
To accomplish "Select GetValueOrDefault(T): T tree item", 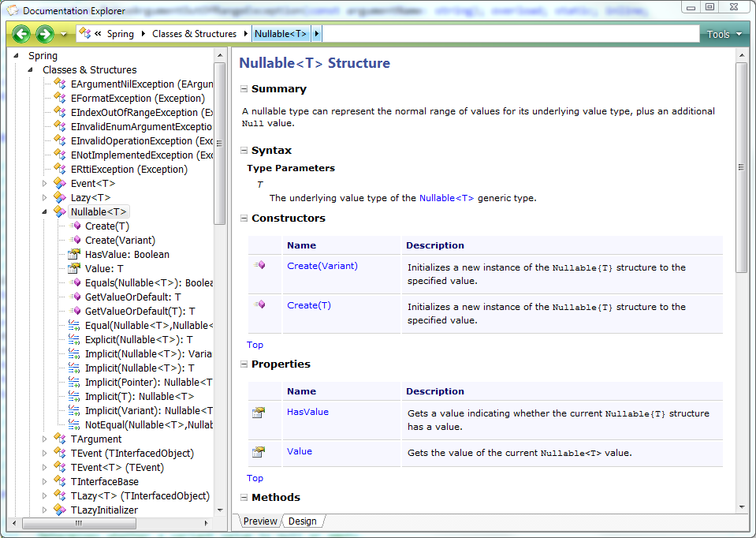I will pyautogui.click(x=140, y=312).
